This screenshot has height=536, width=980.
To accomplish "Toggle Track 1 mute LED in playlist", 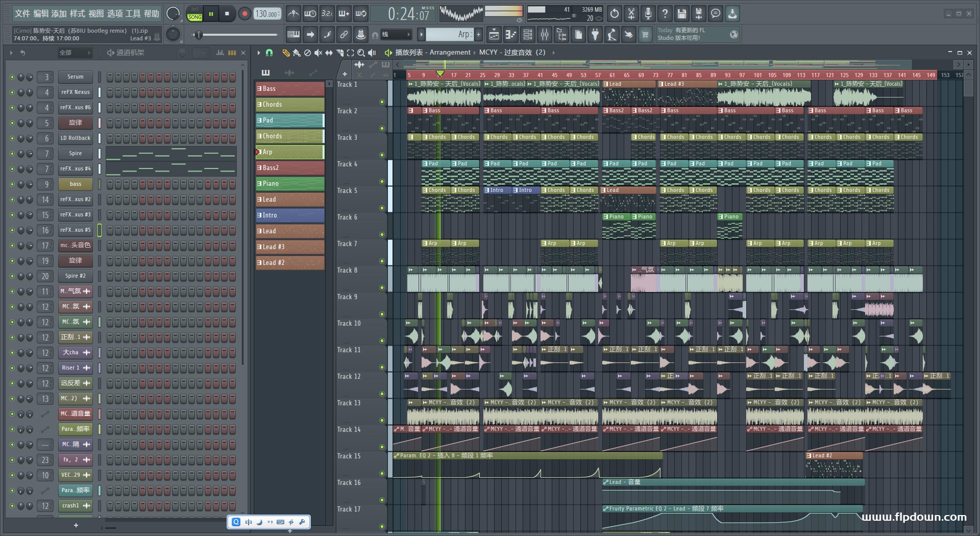I will [382, 102].
